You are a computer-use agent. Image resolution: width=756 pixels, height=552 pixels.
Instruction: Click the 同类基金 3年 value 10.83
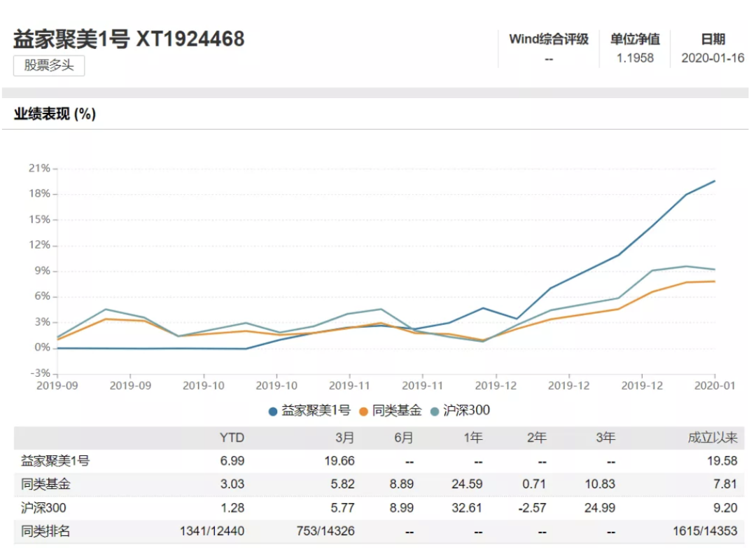(601, 484)
